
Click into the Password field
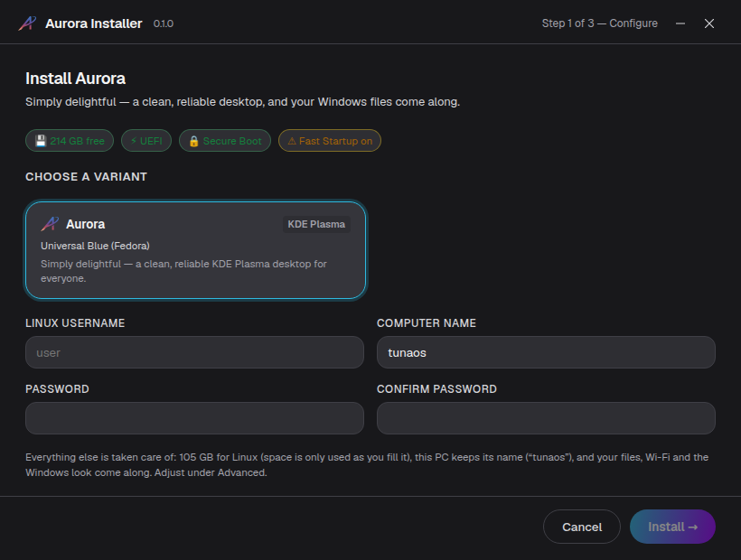click(x=194, y=418)
